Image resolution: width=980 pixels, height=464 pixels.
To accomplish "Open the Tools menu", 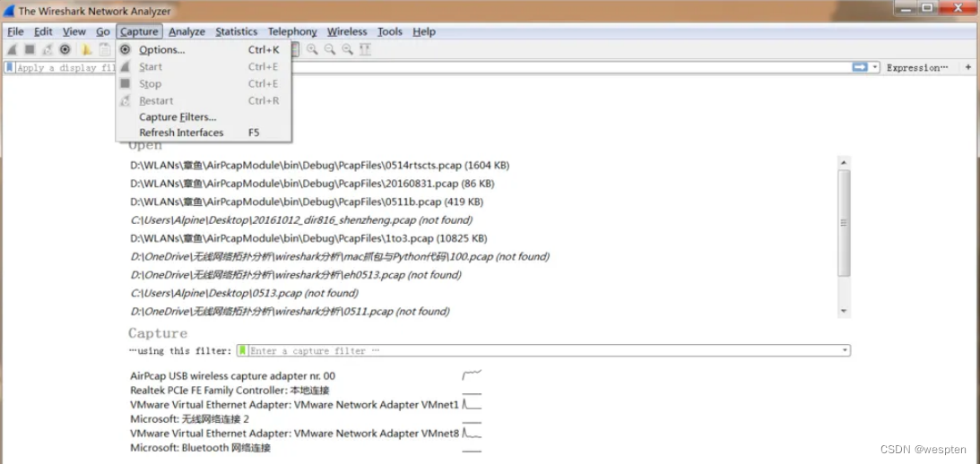I will tap(389, 31).
